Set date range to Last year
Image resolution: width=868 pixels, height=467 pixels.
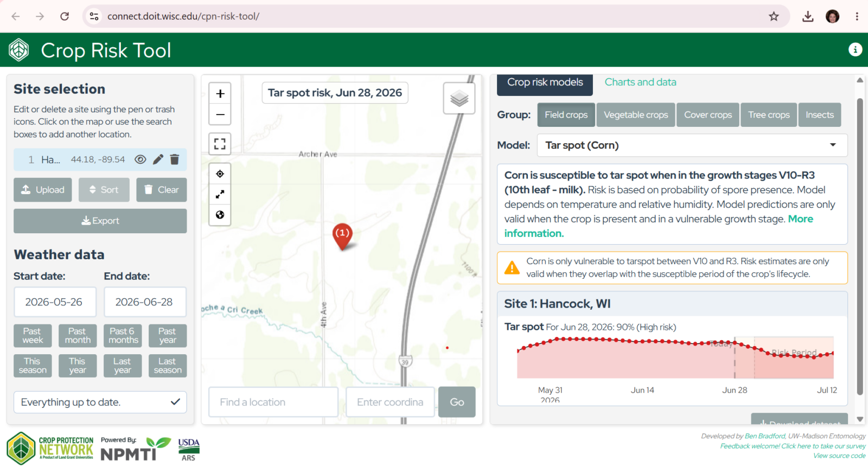(x=123, y=366)
